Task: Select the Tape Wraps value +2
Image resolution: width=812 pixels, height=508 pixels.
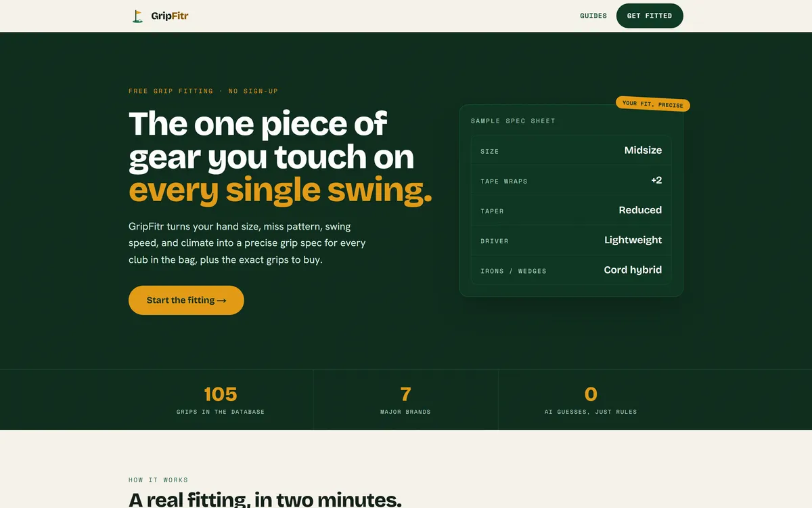Action: click(x=656, y=180)
